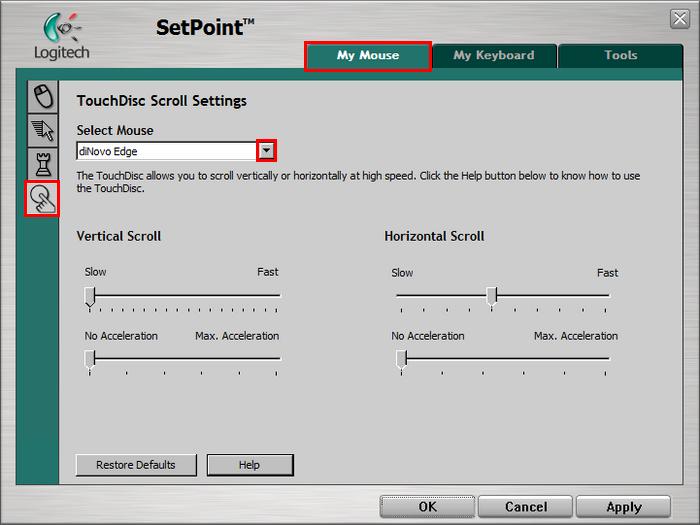
Task: Click the Logitech logo
Action: [x=62, y=36]
